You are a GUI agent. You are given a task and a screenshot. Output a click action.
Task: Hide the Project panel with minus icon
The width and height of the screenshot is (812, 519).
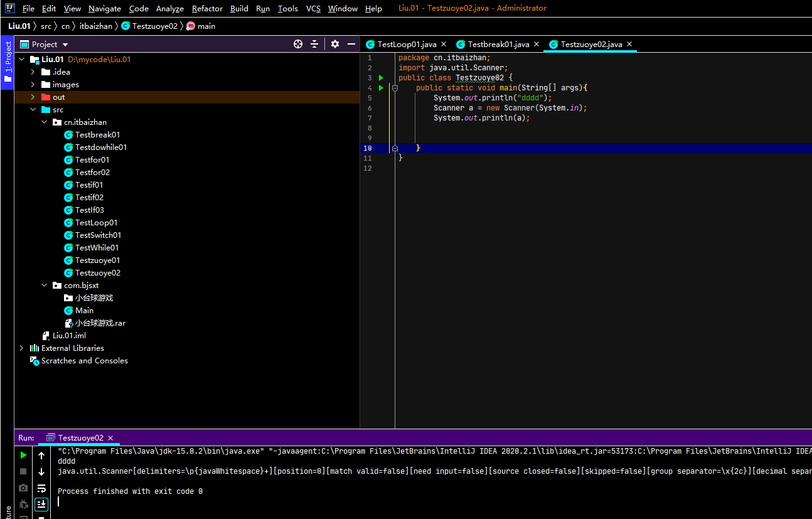[351, 44]
